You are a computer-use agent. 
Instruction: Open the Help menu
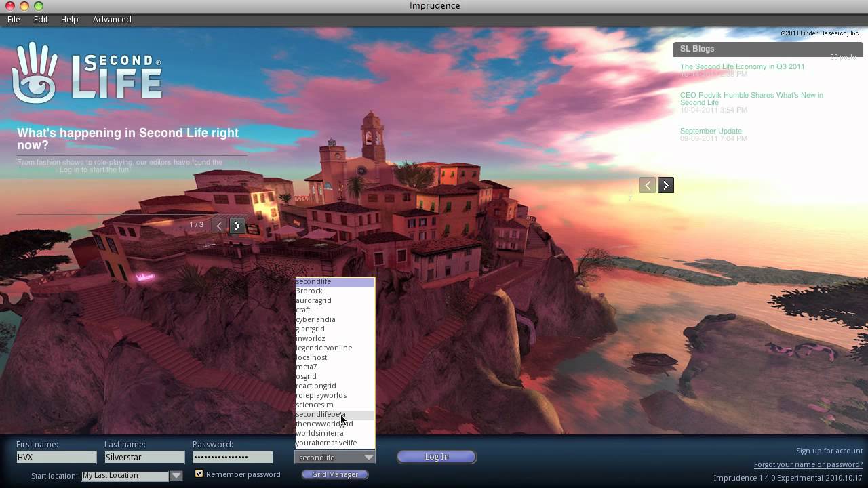point(69,20)
